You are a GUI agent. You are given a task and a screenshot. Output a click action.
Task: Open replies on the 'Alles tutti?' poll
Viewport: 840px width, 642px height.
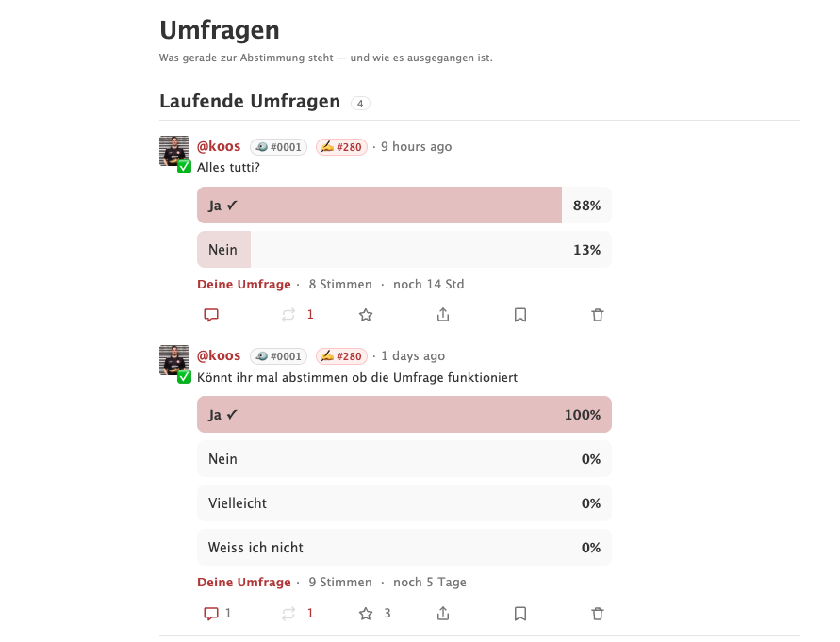(211, 315)
